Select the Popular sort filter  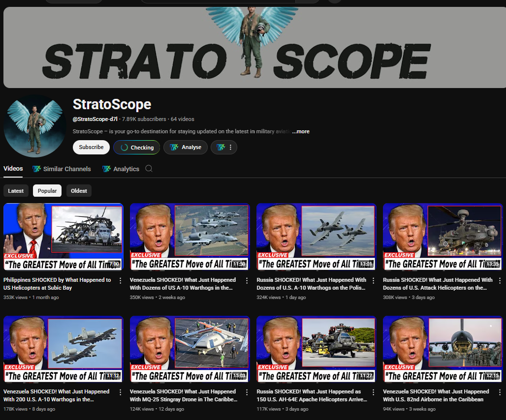47,191
